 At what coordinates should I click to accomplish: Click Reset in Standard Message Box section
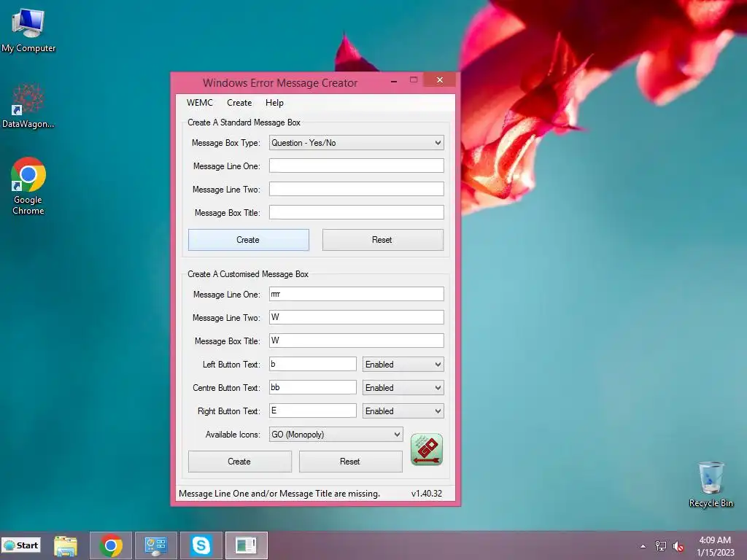(382, 240)
